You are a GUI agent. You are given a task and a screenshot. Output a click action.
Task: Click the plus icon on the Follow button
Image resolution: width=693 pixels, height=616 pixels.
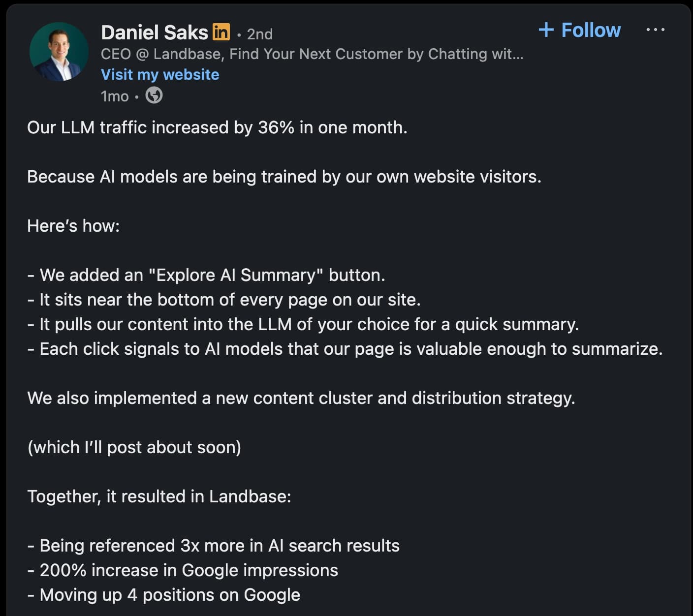click(x=546, y=30)
